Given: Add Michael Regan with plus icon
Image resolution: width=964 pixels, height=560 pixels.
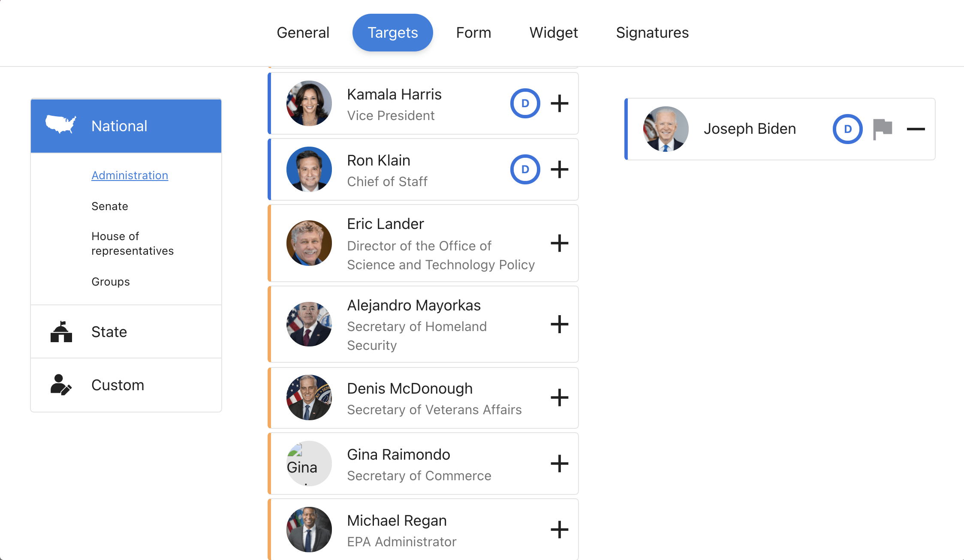Looking at the screenshot, I should (559, 530).
